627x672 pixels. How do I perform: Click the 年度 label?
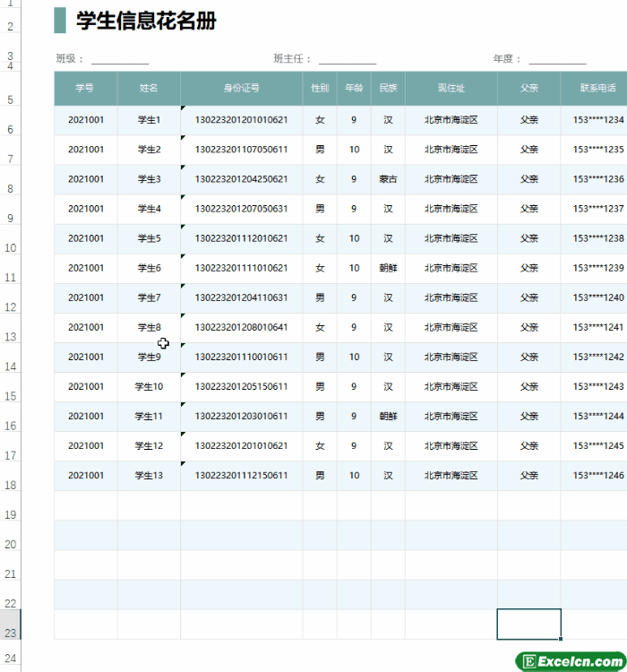point(507,58)
